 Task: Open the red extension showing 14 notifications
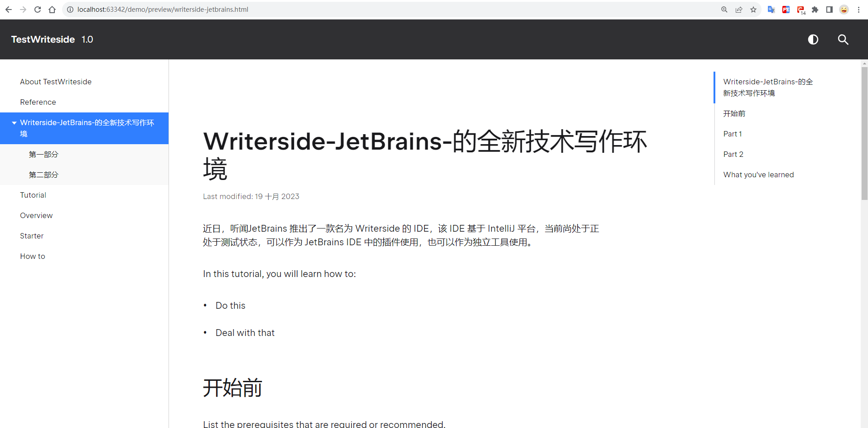point(800,9)
